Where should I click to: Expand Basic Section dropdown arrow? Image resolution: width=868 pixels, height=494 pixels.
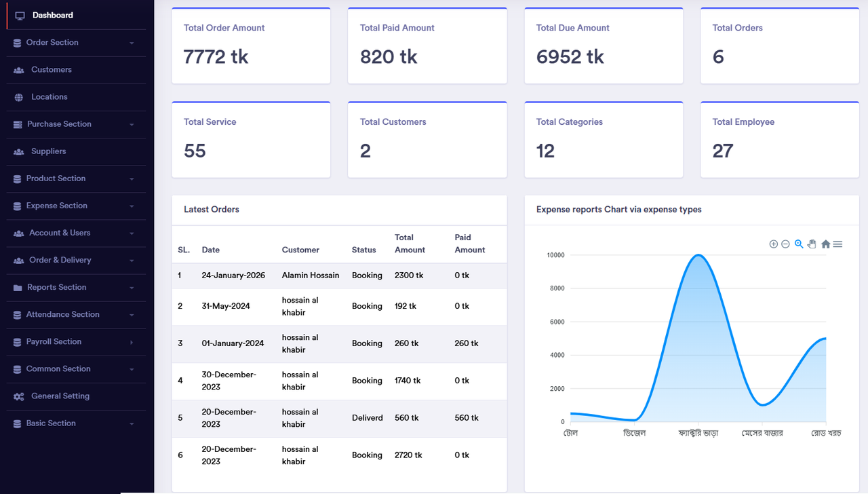pos(132,423)
